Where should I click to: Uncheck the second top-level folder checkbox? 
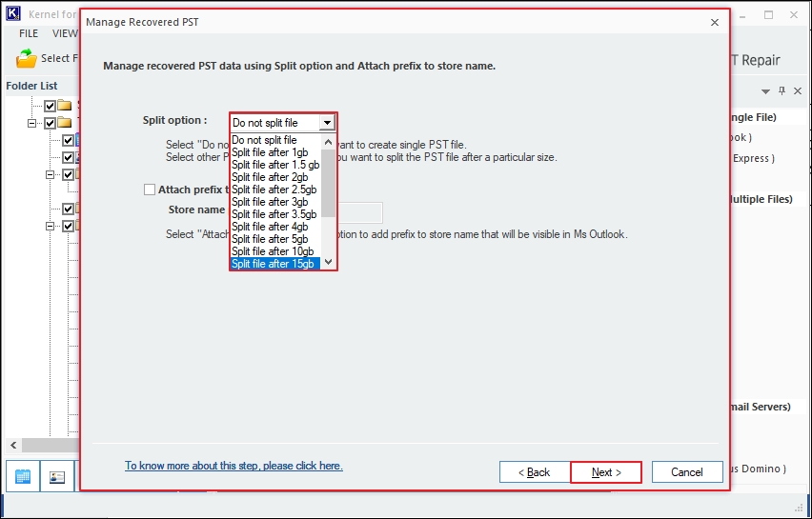pyautogui.click(x=50, y=123)
